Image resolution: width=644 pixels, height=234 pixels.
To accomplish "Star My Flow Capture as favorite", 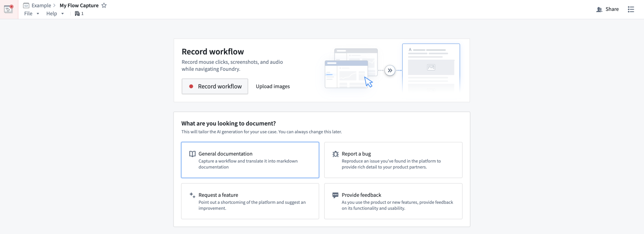I will point(104,5).
